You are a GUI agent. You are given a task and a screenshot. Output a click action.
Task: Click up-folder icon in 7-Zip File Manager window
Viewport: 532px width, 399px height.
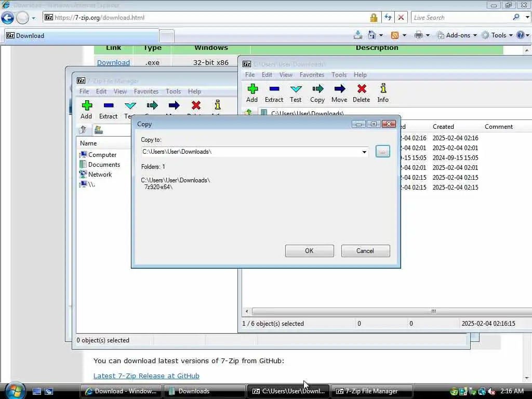tap(83, 129)
